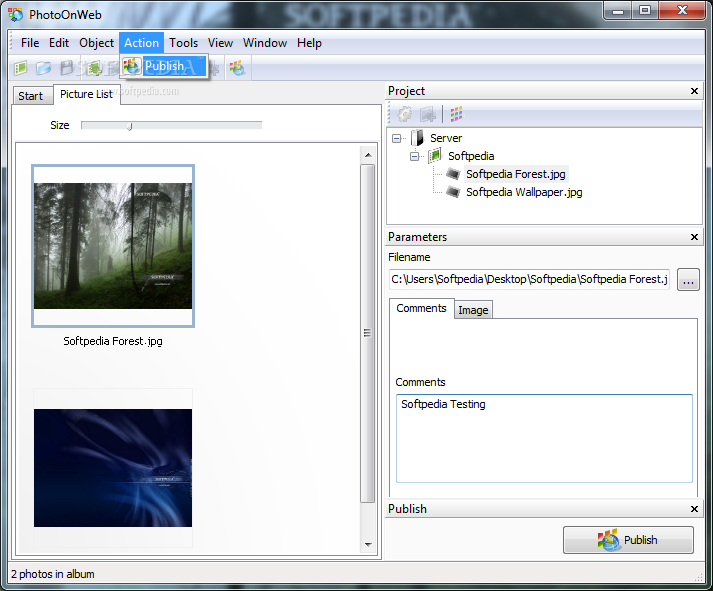
Task: Collapse the Softpedia album node
Action: [x=414, y=156]
